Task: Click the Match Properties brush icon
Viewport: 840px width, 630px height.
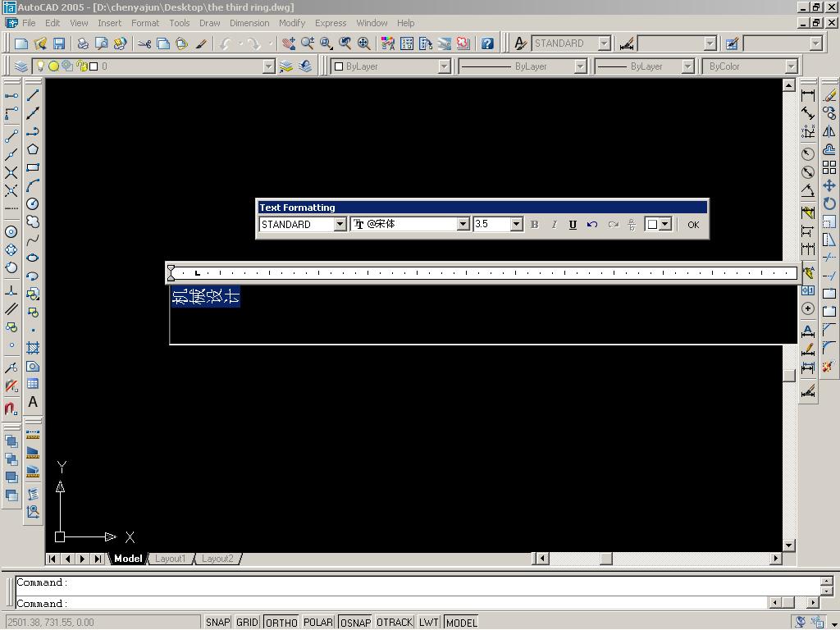Action: click(x=201, y=43)
